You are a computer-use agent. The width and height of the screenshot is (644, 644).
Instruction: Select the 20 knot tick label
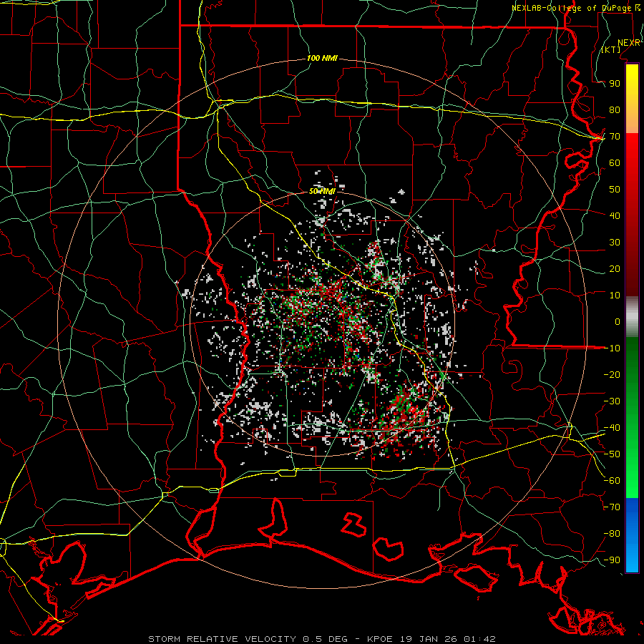[x=615, y=268]
